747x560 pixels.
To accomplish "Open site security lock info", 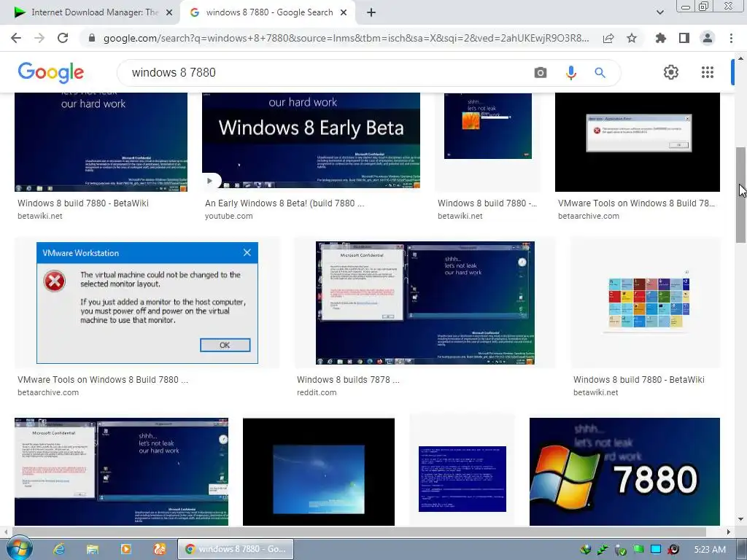I will pos(92,38).
